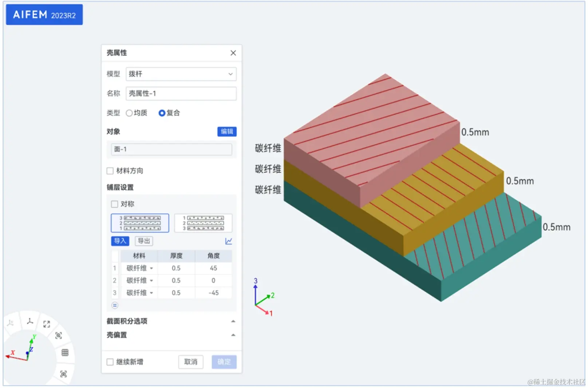The height and width of the screenshot is (388, 588).
Task: Click the fit-to-screen expand arrows icon
Action: [47, 324]
